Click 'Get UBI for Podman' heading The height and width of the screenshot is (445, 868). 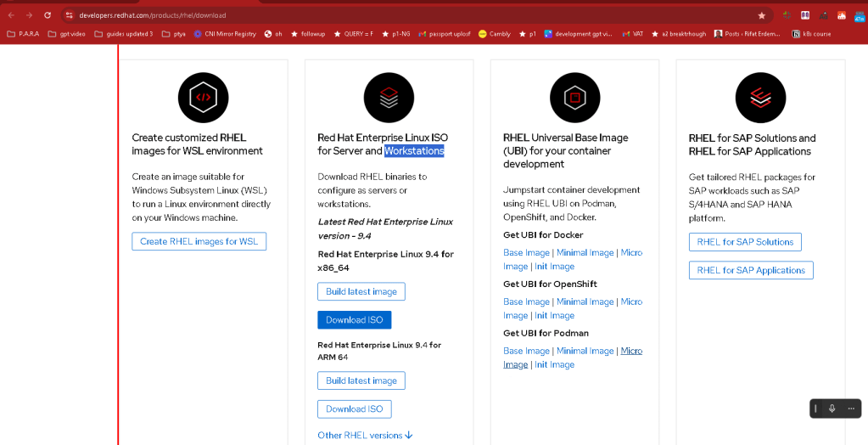[546, 333]
